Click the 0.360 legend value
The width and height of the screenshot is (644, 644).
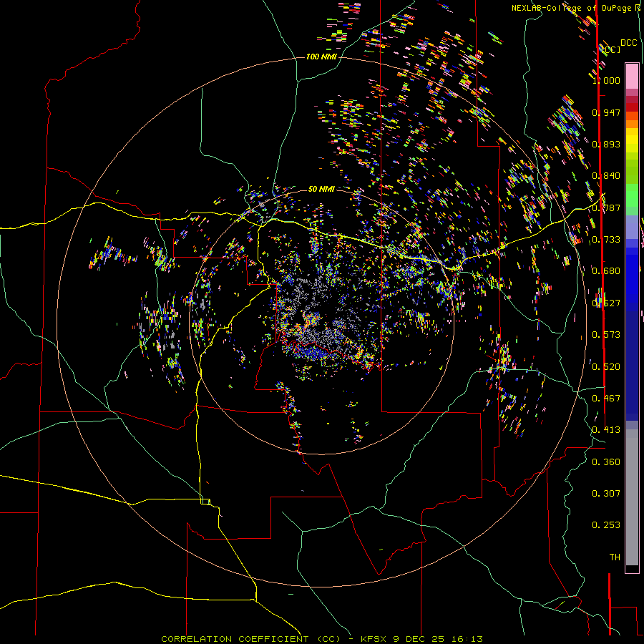606,462
